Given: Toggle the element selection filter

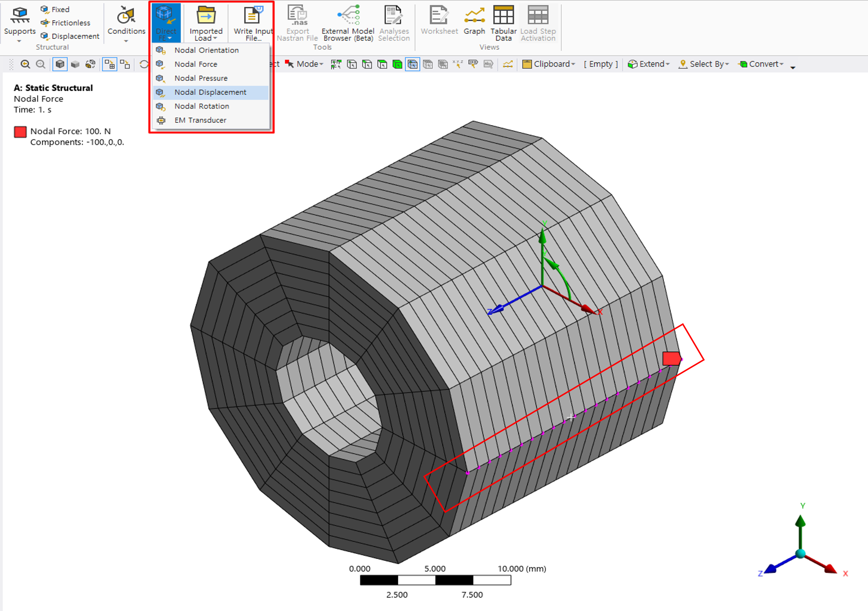Looking at the screenshot, I should point(412,65).
